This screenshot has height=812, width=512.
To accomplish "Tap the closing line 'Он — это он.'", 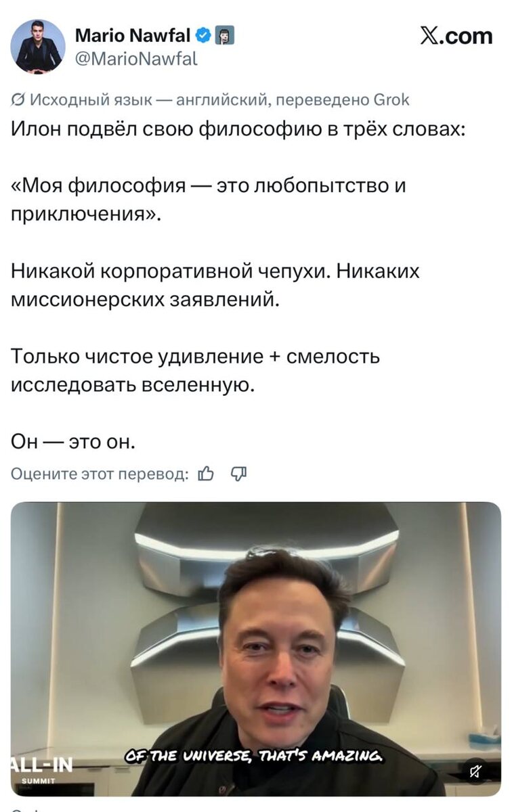I will click(x=74, y=442).
